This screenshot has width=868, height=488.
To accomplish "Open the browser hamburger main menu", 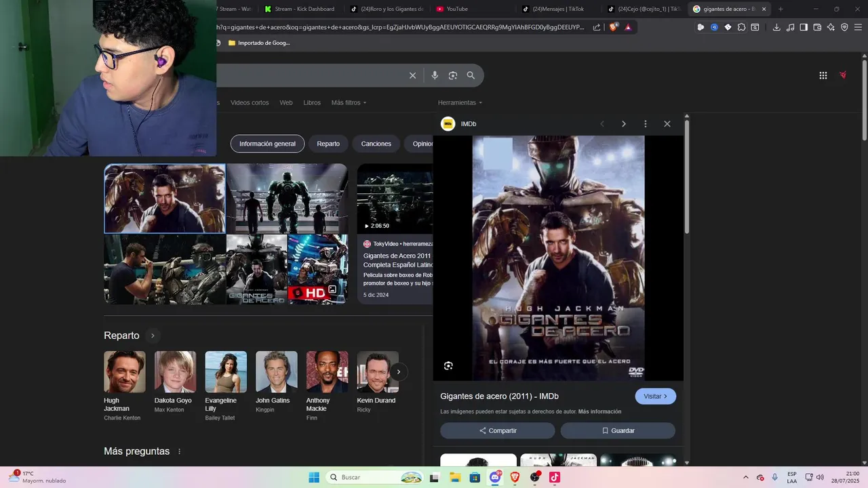I will 858,27.
